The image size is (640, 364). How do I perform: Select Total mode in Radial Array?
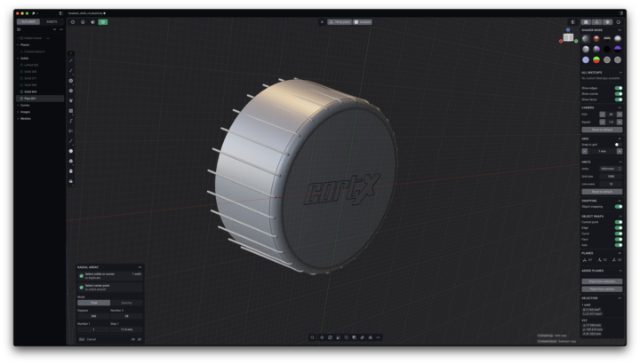[94, 303]
